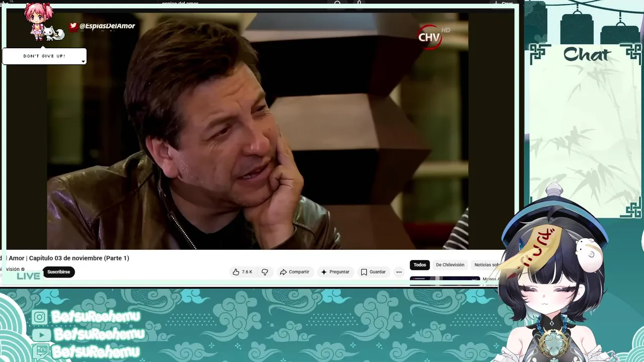
Task: Click the small arrow in the Don't Give Up bubble
Action: 83,61
